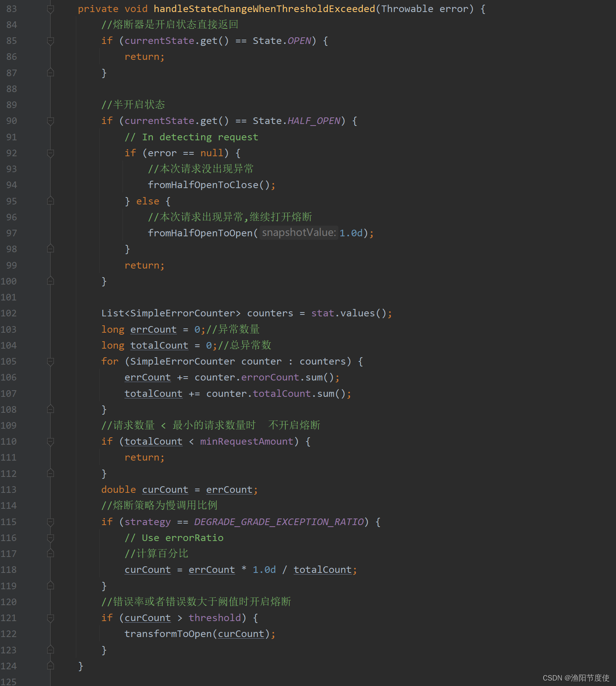616x686 pixels.
Task: Click the 1.0d literal on line 118
Action: (x=264, y=570)
